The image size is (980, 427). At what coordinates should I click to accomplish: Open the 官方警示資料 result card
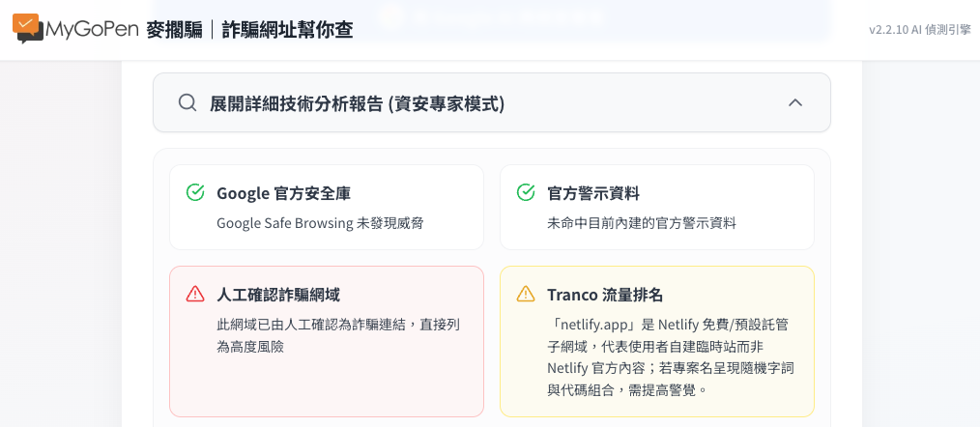(657, 207)
